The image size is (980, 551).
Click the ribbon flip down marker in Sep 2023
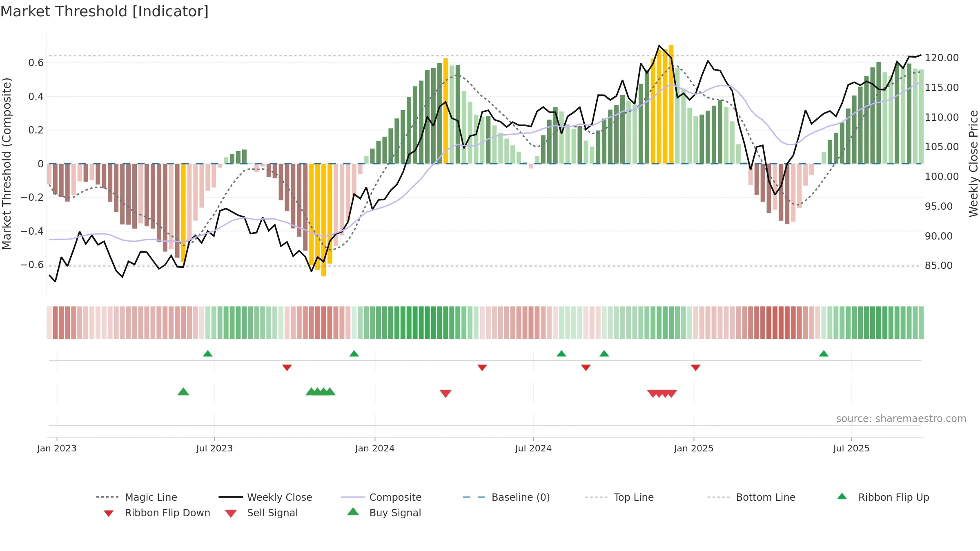point(287,368)
